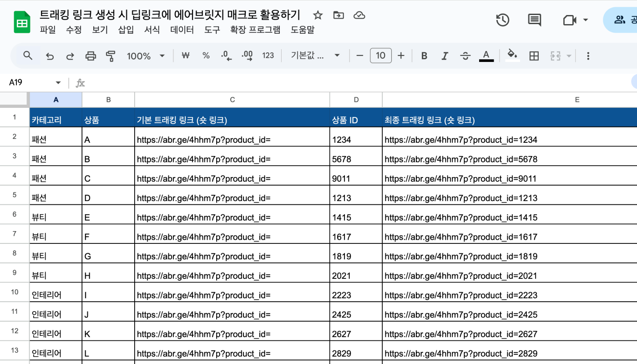The image size is (637, 364).
Task: Click the merge cells icon
Action: coord(555,56)
